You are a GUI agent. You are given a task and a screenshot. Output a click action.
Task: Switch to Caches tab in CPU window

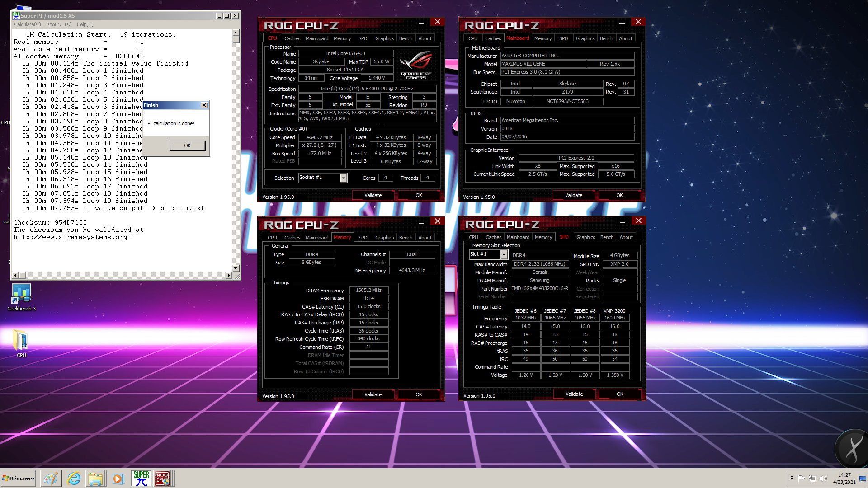pyautogui.click(x=292, y=38)
